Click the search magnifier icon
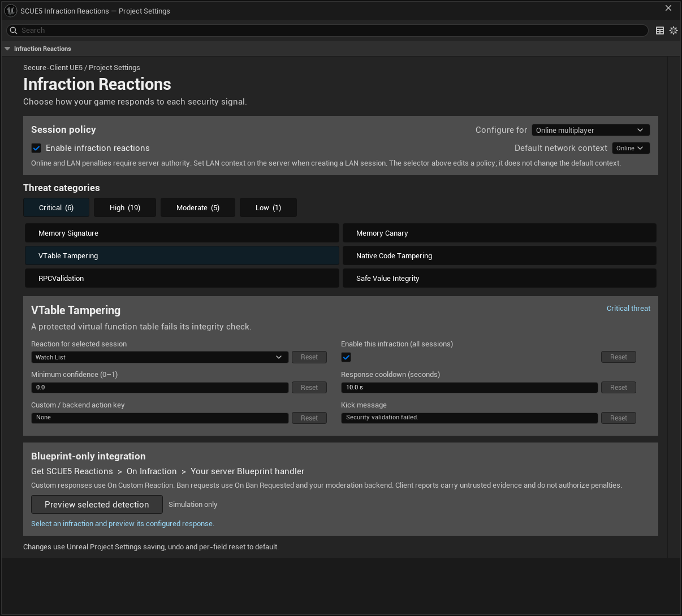This screenshot has height=616, width=682. [14, 31]
